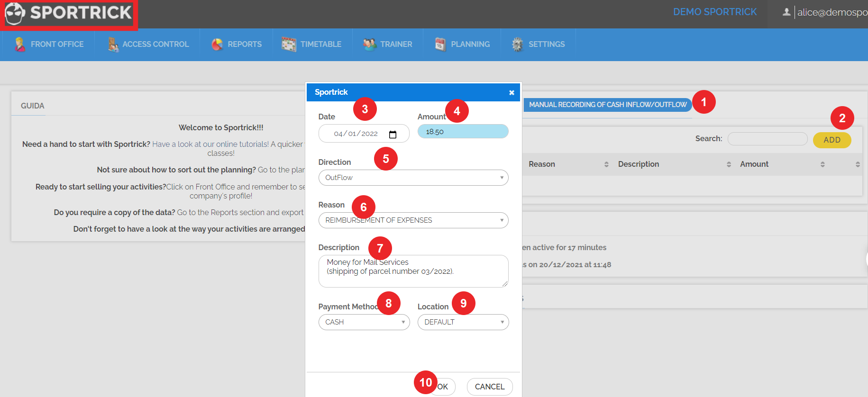Click the yellow ADD button

tap(832, 140)
